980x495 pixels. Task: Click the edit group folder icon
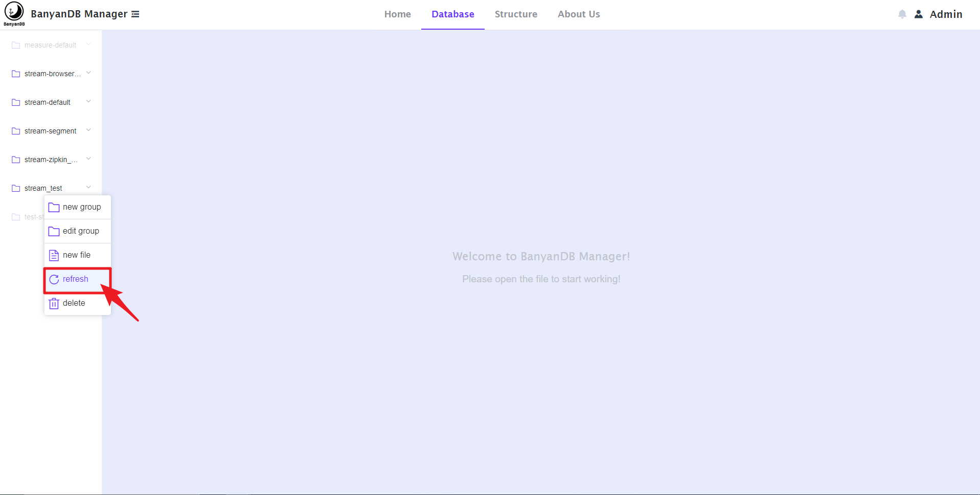tap(54, 231)
